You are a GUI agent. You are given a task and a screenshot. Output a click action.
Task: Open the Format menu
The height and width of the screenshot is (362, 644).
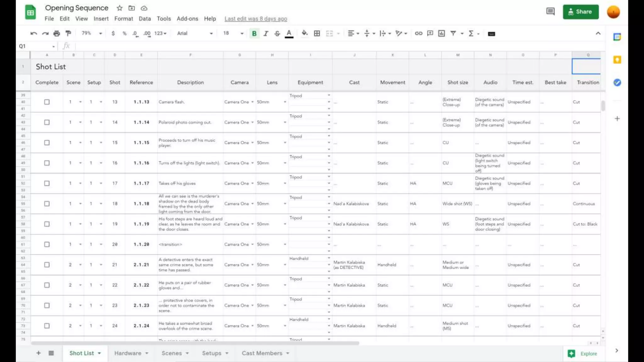pyautogui.click(x=124, y=19)
